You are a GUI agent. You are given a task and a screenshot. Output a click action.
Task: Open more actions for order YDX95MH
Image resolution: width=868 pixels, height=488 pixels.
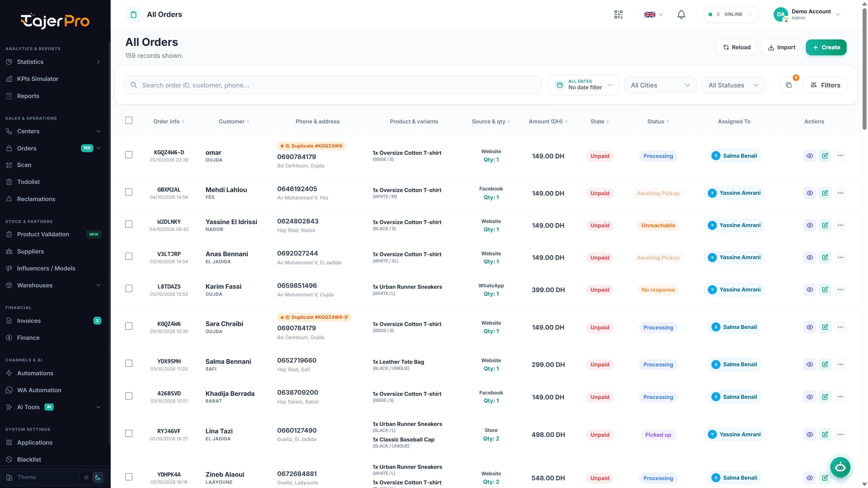[840, 364]
